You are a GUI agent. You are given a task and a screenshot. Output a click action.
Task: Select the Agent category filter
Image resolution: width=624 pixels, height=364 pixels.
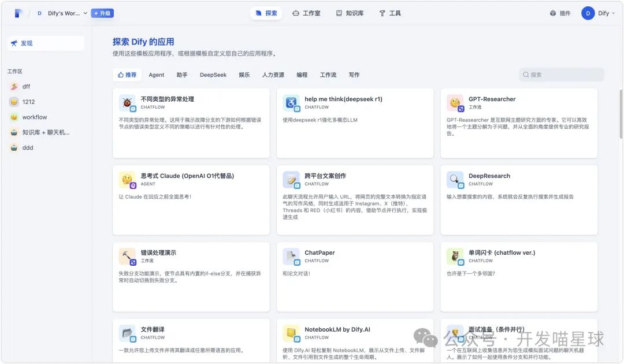pos(157,75)
